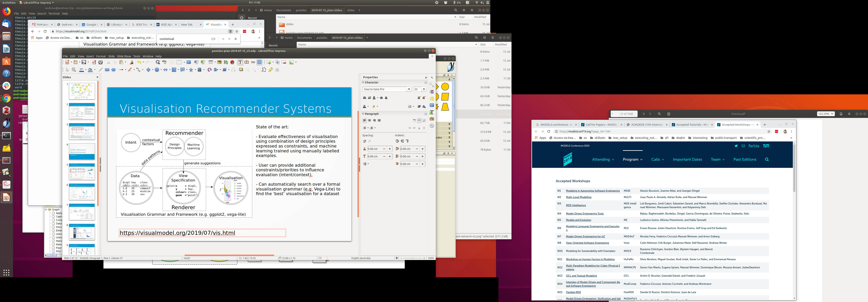The image size is (868, 302).
Task: Open the font size 22 dropdown
Action: [424, 89]
